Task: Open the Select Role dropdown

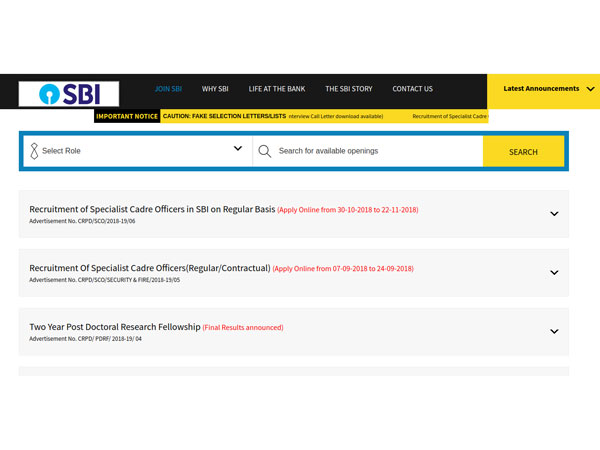Action: (138, 151)
